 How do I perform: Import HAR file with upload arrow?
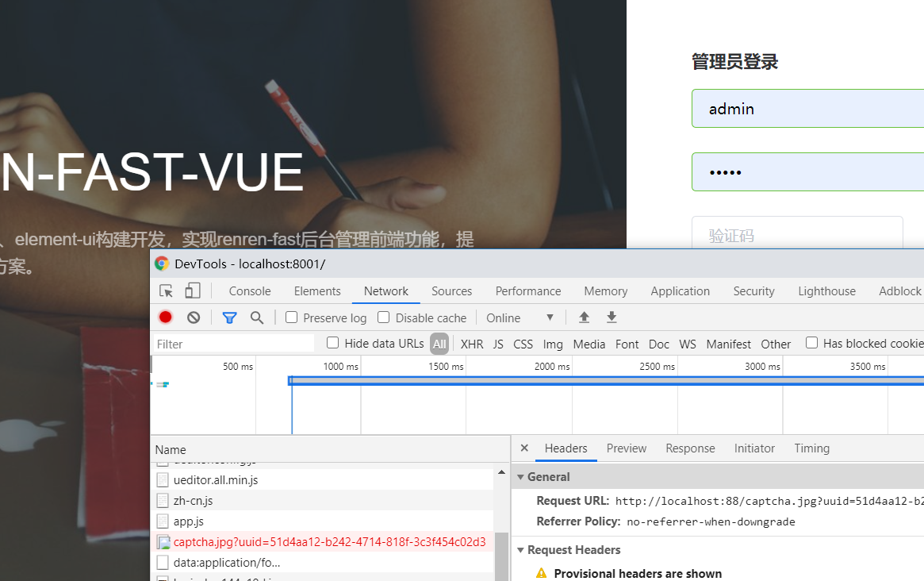[584, 317]
